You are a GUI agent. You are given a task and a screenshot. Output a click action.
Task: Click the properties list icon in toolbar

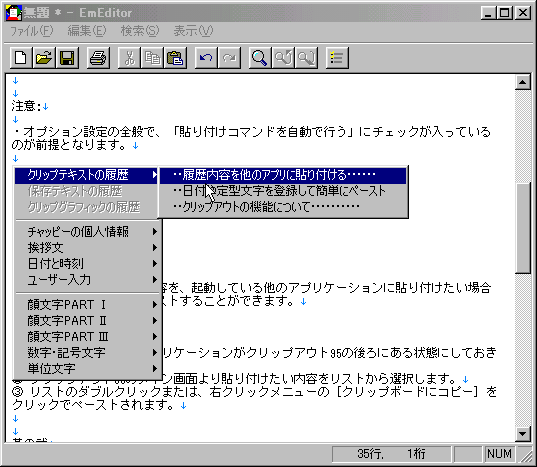coord(337,58)
